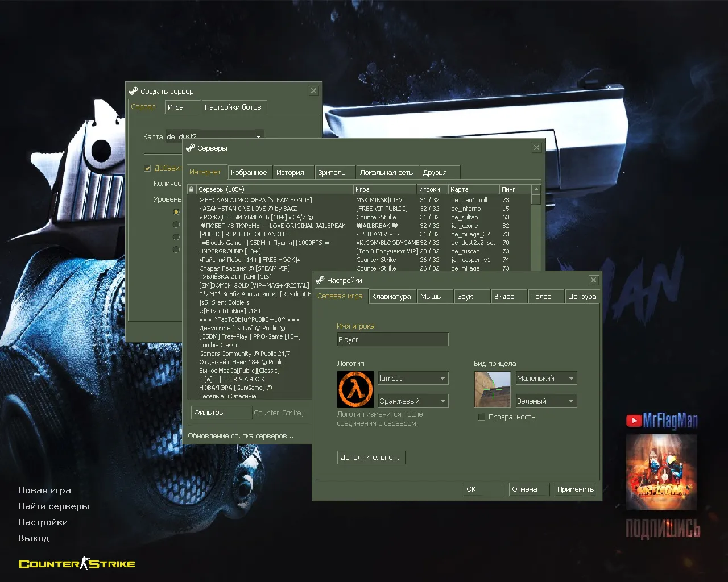Switch to the Настройки ботов tab

[x=234, y=107]
